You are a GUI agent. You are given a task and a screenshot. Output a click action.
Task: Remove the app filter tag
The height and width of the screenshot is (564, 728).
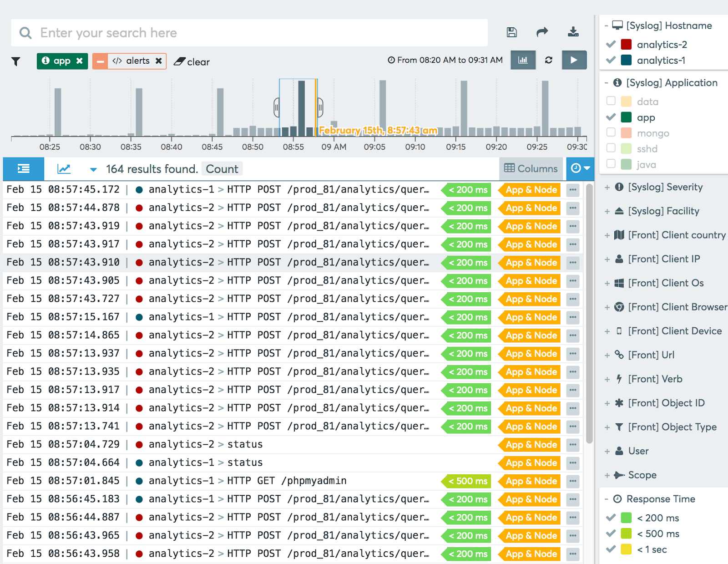click(80, 61)
